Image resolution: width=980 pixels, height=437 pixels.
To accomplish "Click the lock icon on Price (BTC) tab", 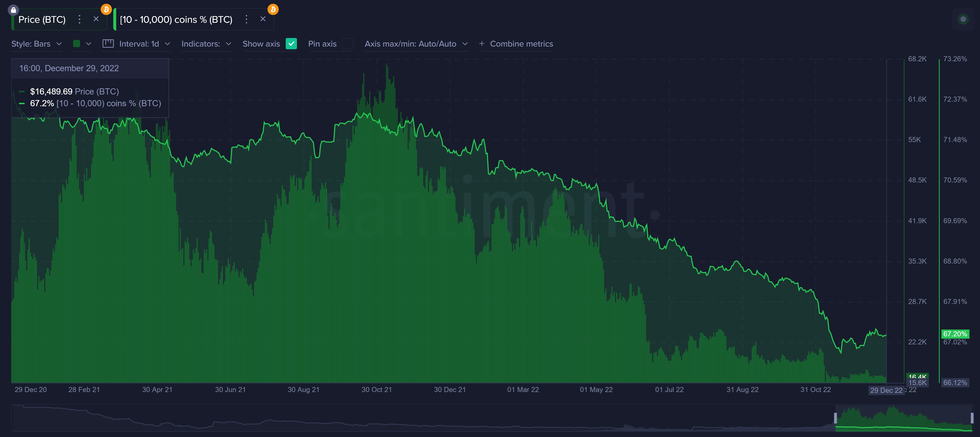I will [13, 10].
